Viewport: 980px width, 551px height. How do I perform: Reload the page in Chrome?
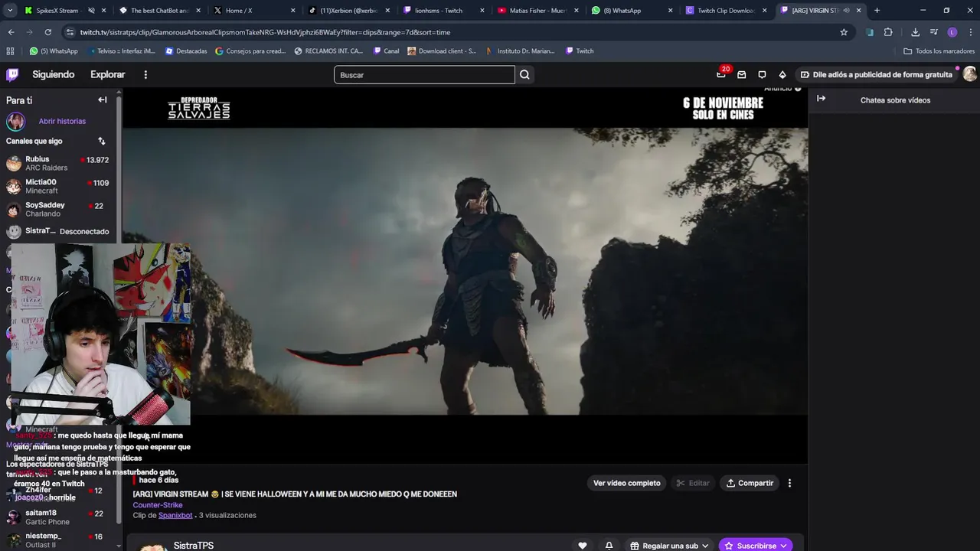[47, 32]
